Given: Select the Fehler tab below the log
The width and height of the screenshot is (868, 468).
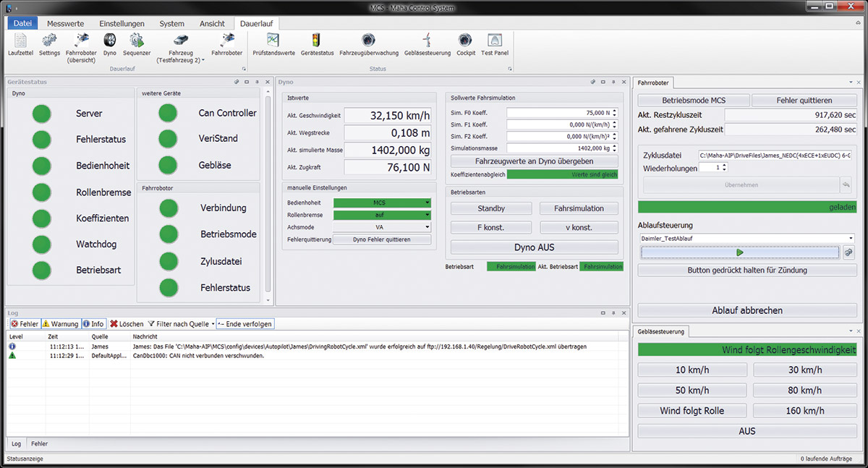Looking at the screenshot, I should coord(39,443).
